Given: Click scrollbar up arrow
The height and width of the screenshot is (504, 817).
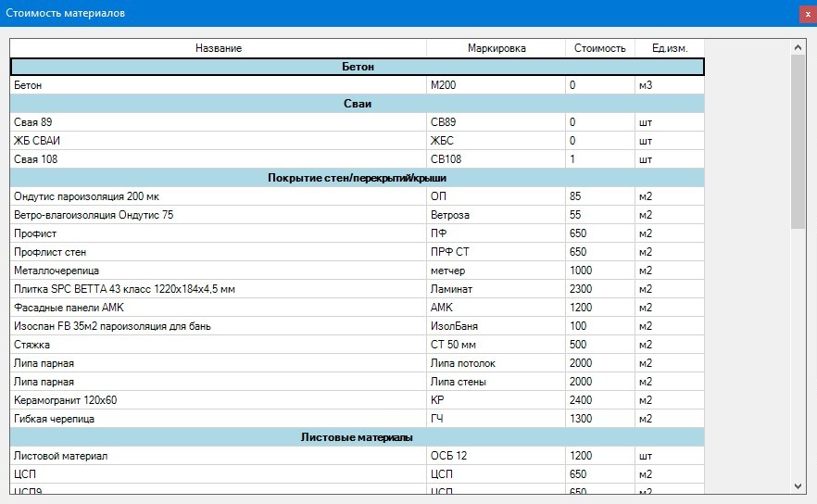Looking at the screenshot, I should tap(798, 46).
